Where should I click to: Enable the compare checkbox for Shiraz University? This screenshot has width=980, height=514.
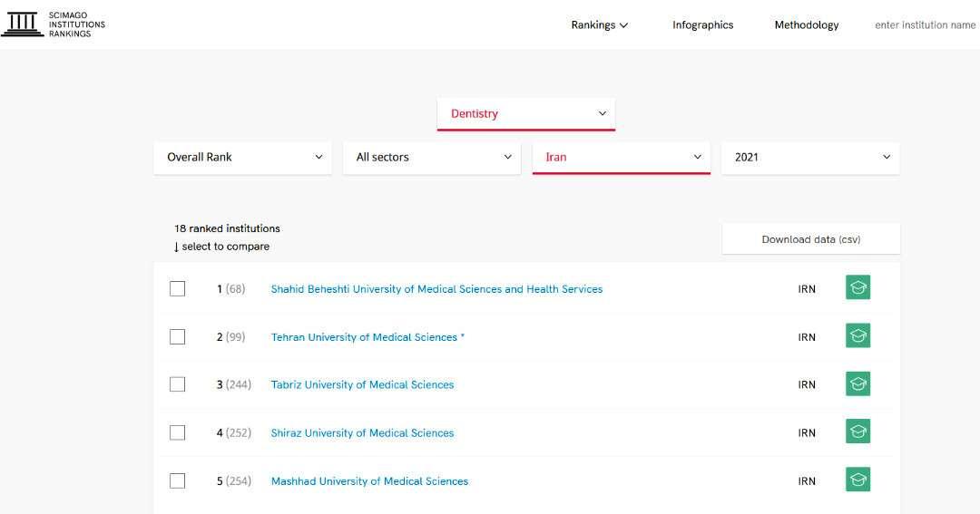click(x=178, y=432)
